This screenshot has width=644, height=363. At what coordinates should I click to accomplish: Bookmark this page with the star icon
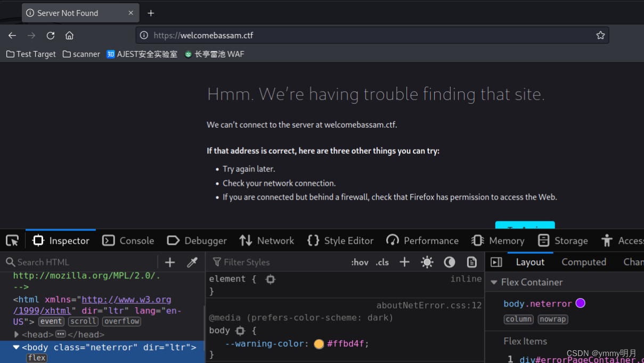(x=600, y=35)
